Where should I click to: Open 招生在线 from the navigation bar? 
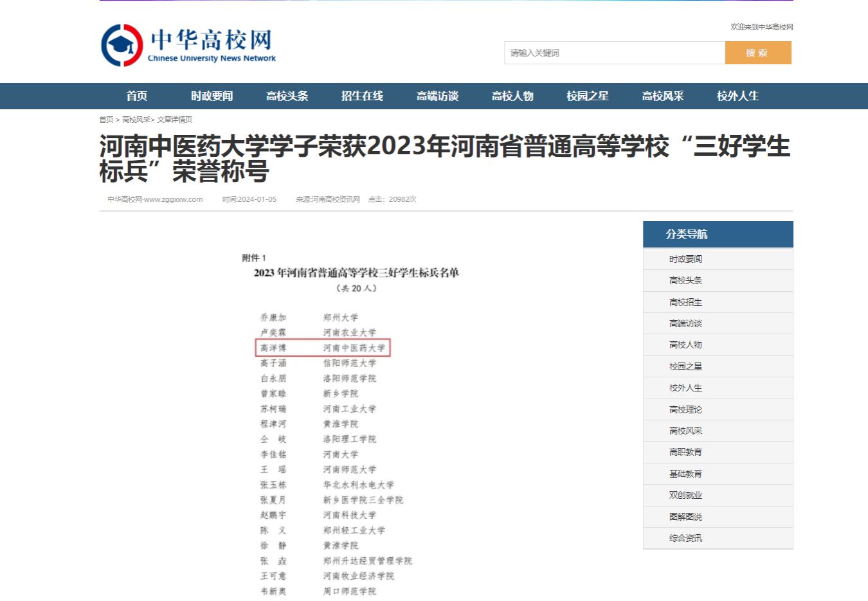362,96
